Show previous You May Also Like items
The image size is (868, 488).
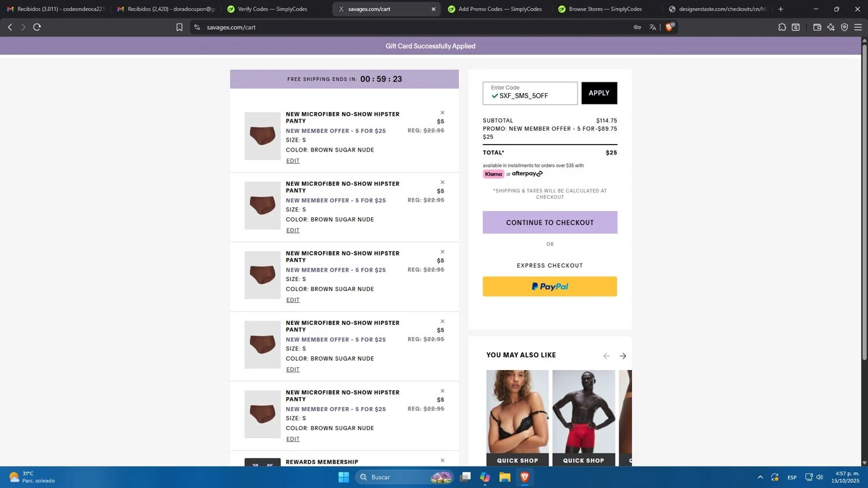coord(606,356)
